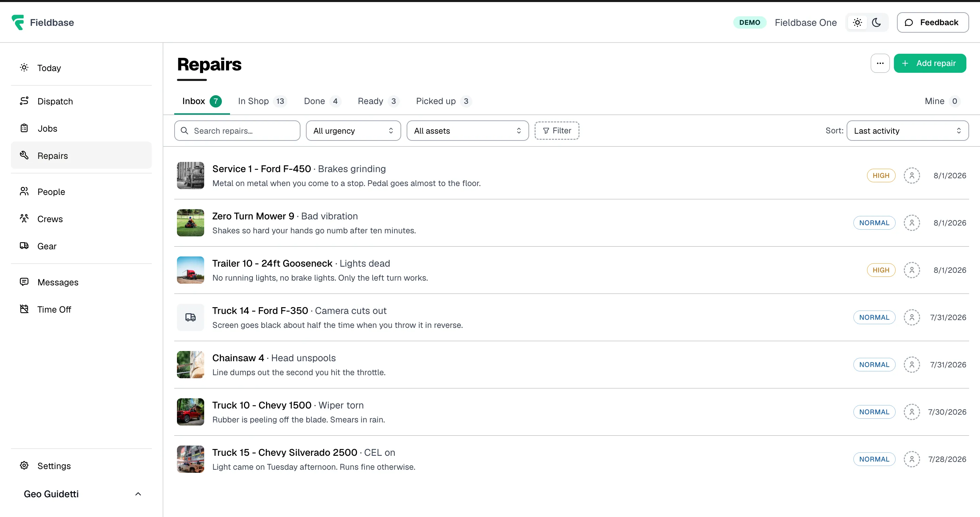Image resolution: width=980 pixels, height=517 pixels.
Task: Click the HIGH urgency badge on Trailer 10
Action: click(x=881, y=270)
